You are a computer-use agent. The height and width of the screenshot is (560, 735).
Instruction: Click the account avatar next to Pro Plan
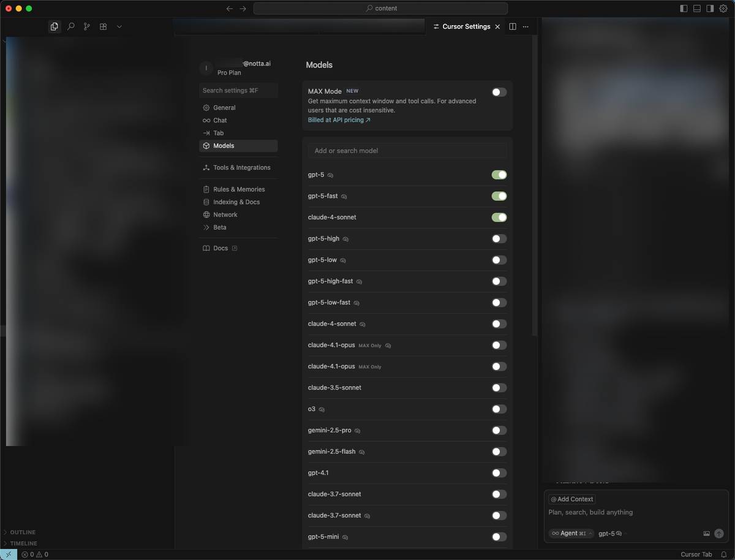[x=206, y=68]
